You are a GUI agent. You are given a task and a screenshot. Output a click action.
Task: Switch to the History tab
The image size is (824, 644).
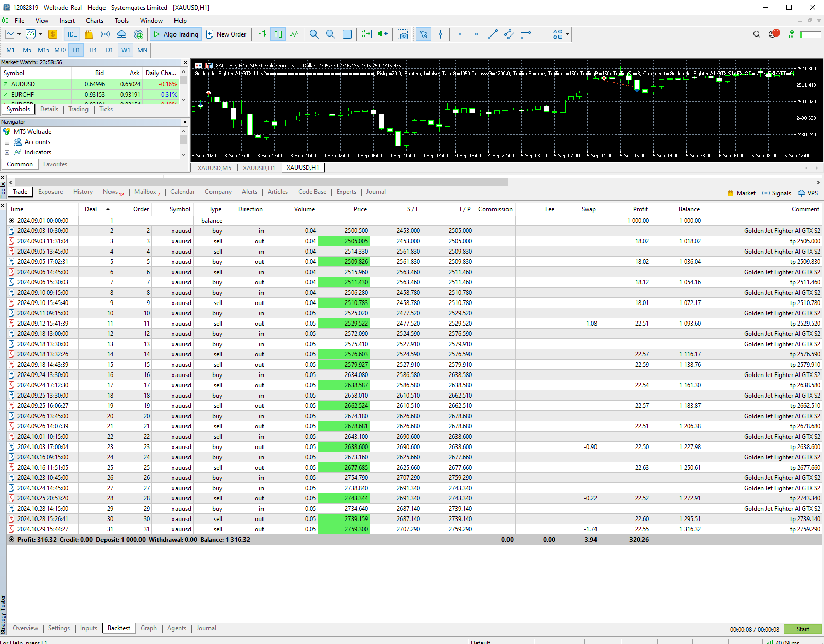click(82, 192)
